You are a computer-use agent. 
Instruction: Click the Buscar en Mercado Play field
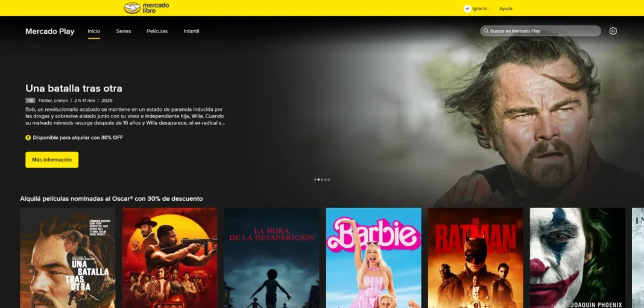(x=543, y=31)
